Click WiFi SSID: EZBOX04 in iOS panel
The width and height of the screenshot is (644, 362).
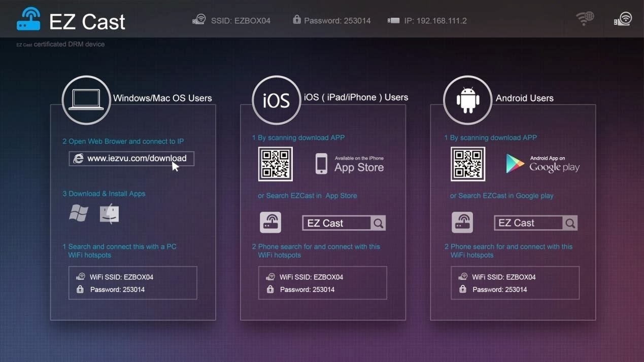311,277
